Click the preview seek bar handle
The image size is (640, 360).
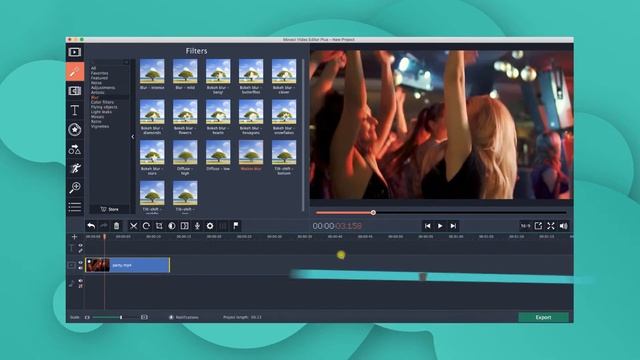pos(373,213)
